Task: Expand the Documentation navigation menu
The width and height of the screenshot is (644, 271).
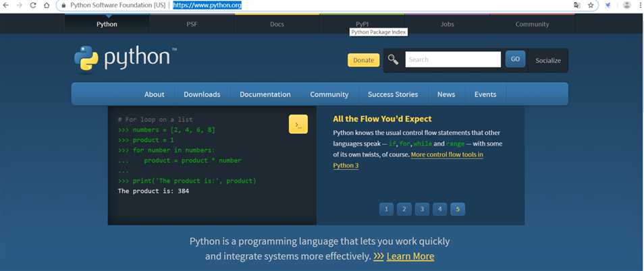Action: point(265,94)
